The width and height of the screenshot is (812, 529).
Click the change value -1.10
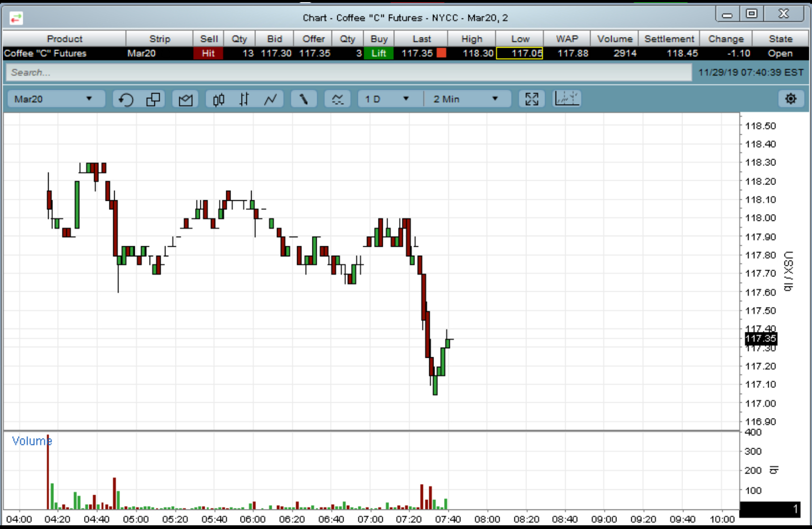click(x=739, y=53)
